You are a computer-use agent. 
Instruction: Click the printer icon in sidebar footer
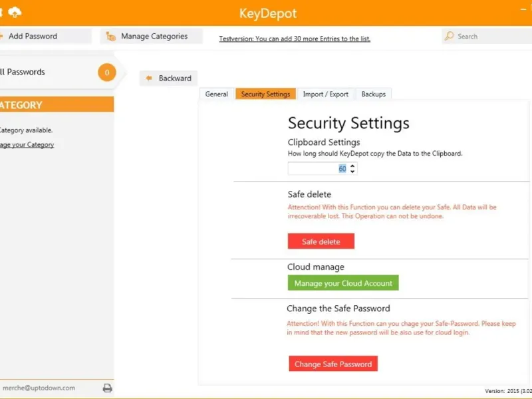pyautogui.click(x=107, y=388)
